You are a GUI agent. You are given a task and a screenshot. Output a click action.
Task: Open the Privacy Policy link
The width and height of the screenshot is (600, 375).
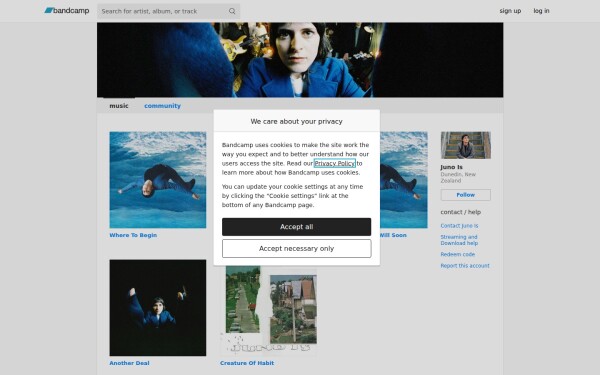[x=334, y=163]
